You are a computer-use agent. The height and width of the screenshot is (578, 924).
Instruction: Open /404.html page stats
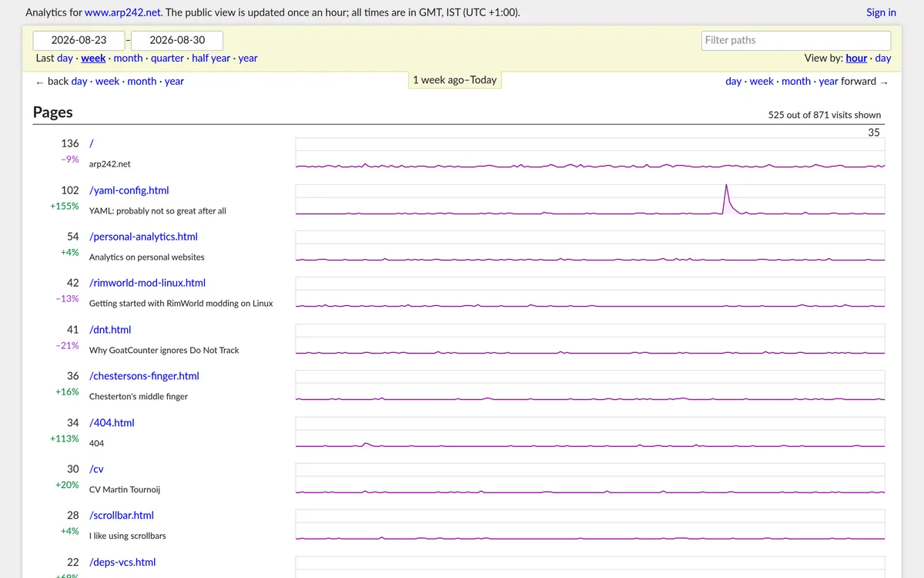112,422
